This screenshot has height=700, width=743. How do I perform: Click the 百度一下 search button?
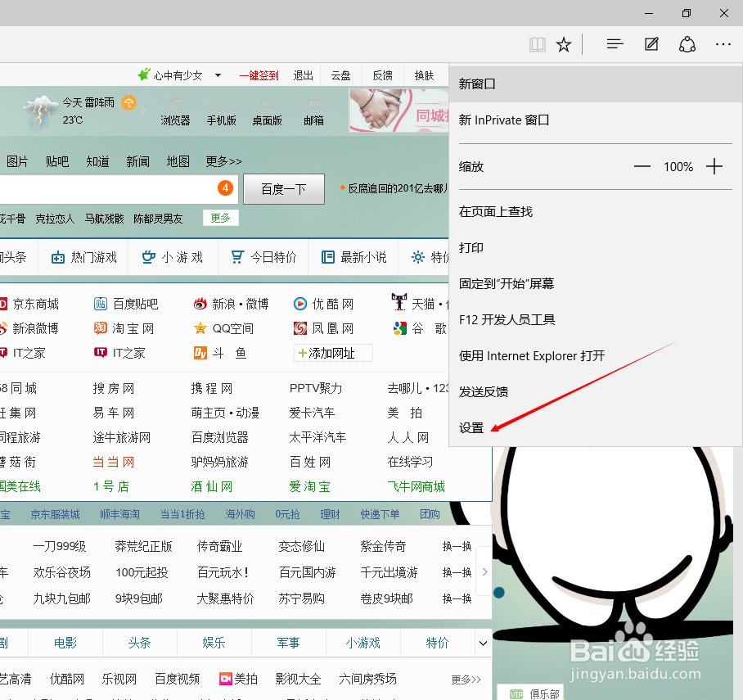pos(284,189)
